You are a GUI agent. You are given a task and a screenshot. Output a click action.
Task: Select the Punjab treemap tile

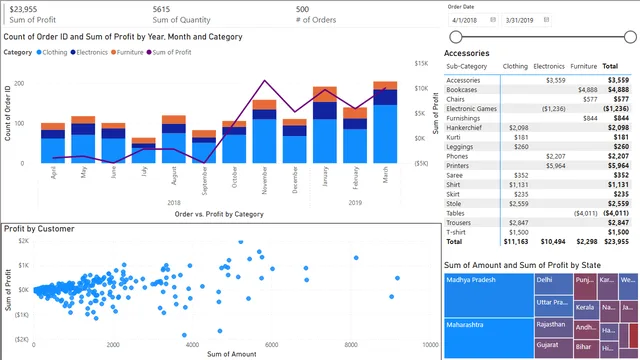coord(585,287)
